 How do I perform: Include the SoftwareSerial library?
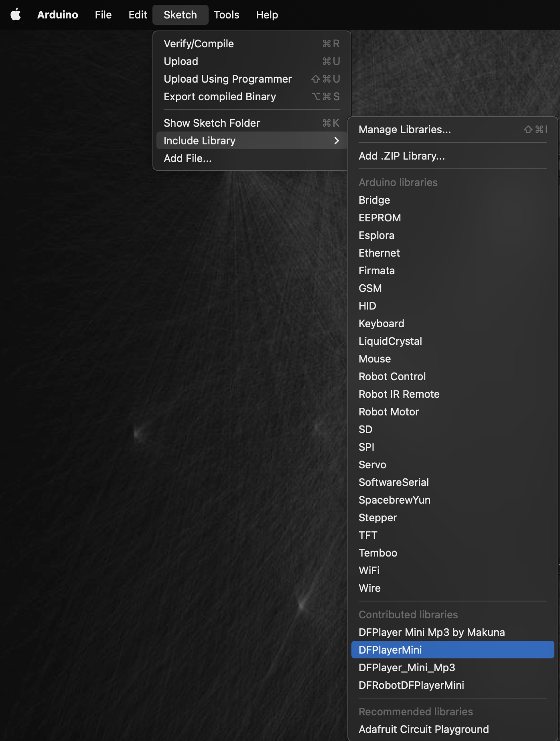pos(452,482)
